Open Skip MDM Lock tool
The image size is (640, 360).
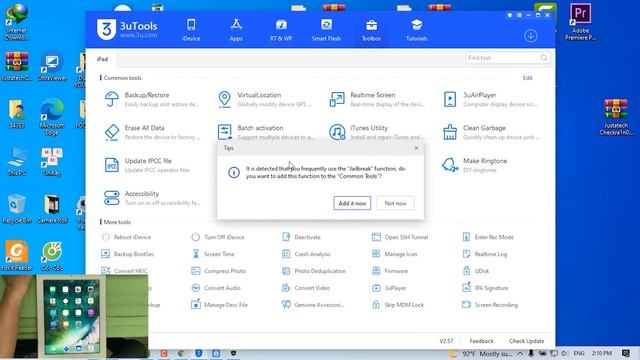click(398, 305)
